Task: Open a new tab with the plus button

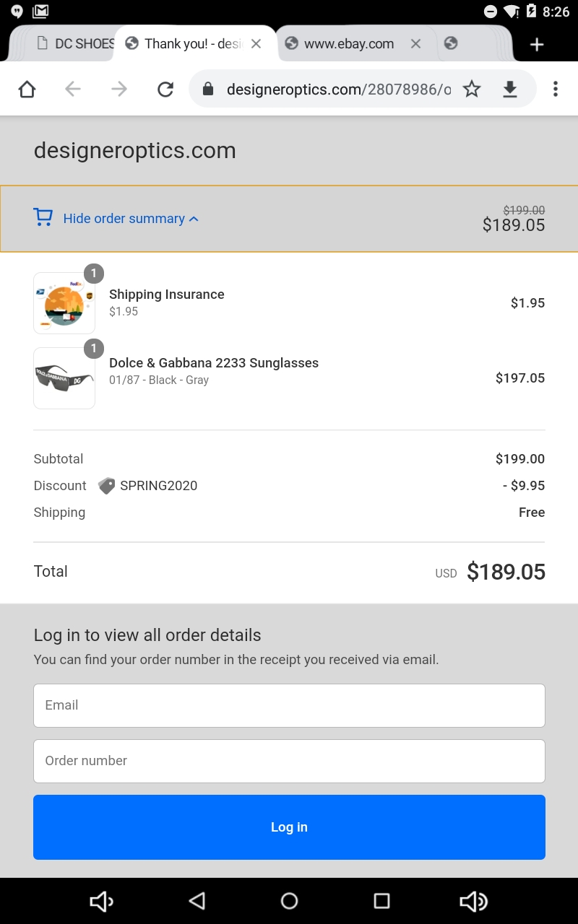Action: 537,44
